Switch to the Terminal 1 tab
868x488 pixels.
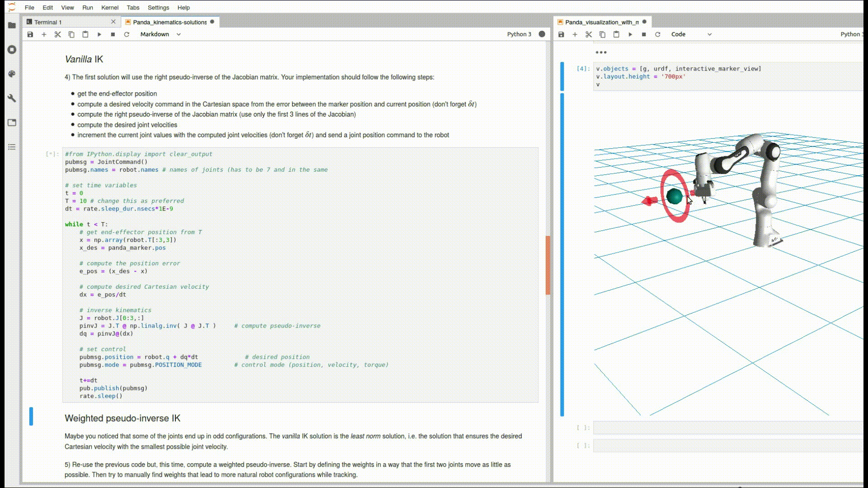point(48,22)
